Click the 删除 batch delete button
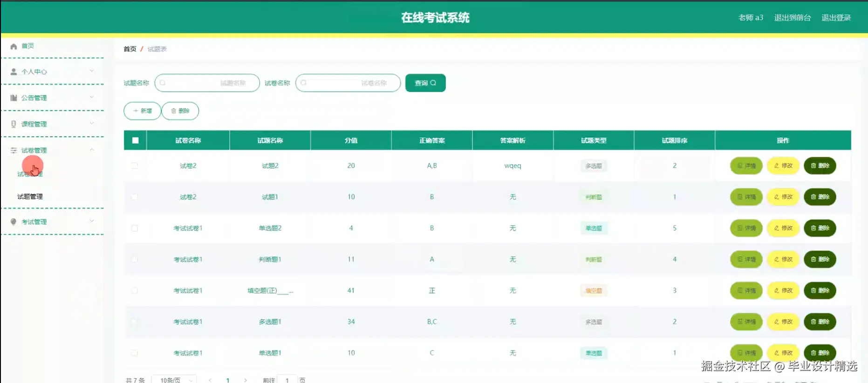The width and height of the screenshot is (868, 383). 180,111
